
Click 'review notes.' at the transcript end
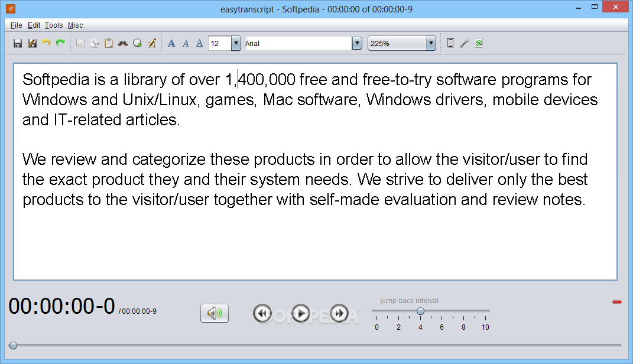tap(539, 200)
